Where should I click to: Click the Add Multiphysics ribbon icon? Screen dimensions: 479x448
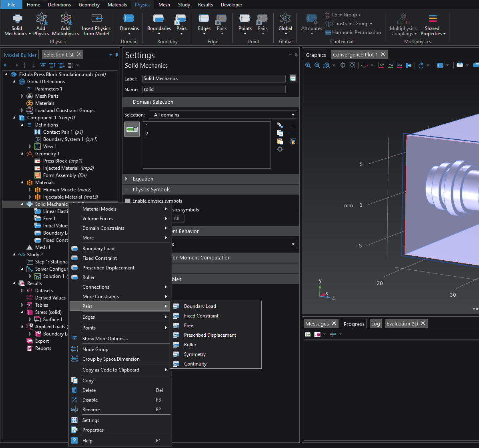tap(66, 24)
